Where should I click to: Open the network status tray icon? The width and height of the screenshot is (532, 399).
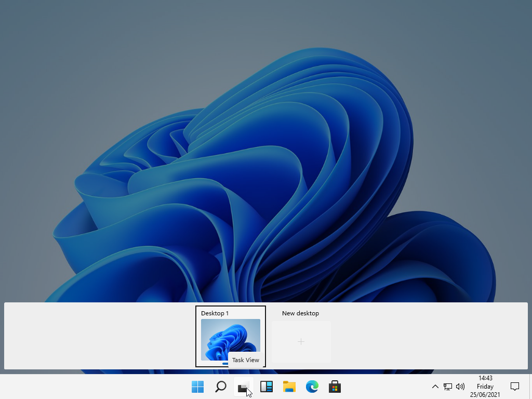(x=447, y=387)
